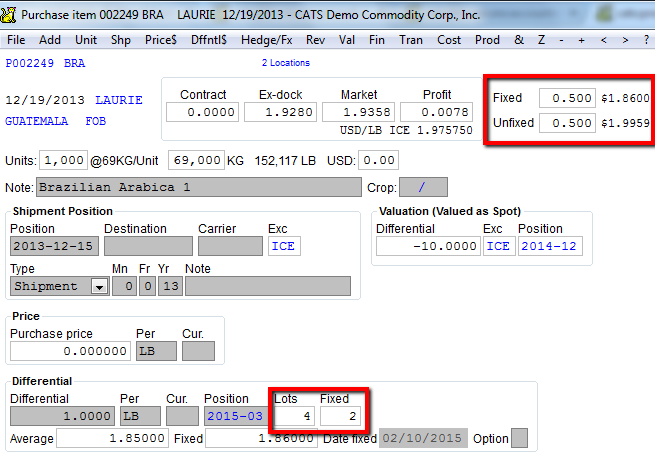Toggle the Option checkbox
655x468 pixels.
pos(519,438)
